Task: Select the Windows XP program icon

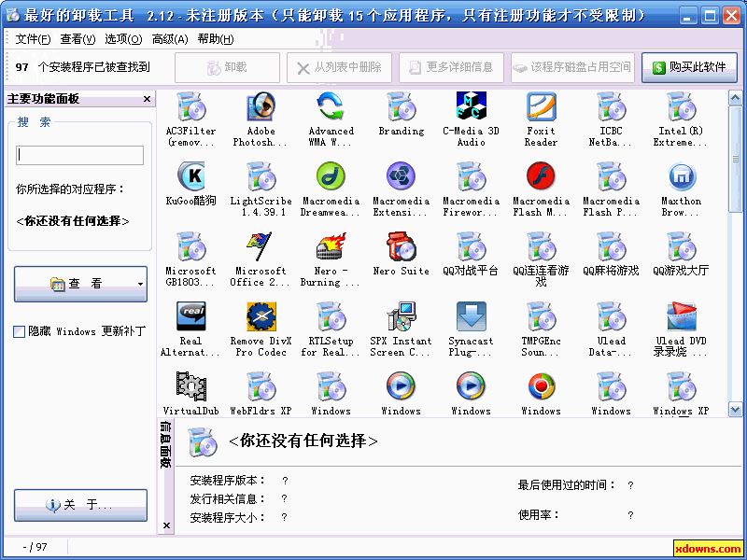Action: coord(682,386)
